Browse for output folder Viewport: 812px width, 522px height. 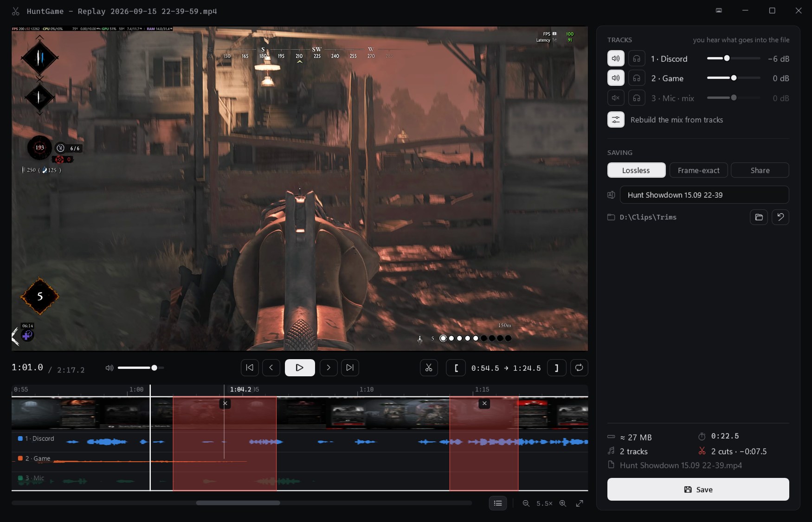tap(759, 217)
